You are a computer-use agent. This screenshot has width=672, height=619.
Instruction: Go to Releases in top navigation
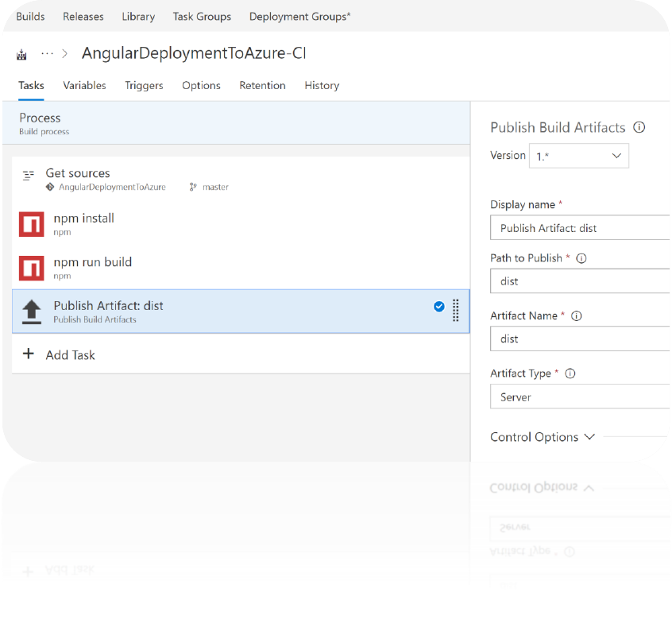click(x=83, y=16)
